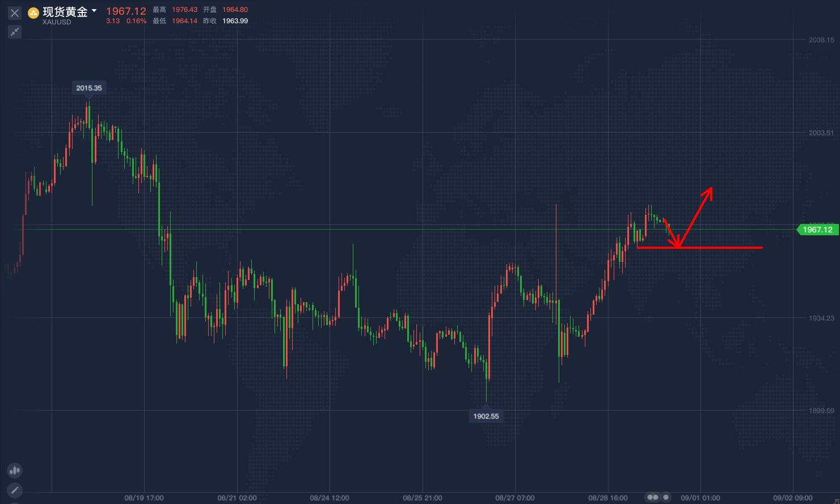
Task: Click the 2015.35 high price label
Action: [x=89, y=88]
